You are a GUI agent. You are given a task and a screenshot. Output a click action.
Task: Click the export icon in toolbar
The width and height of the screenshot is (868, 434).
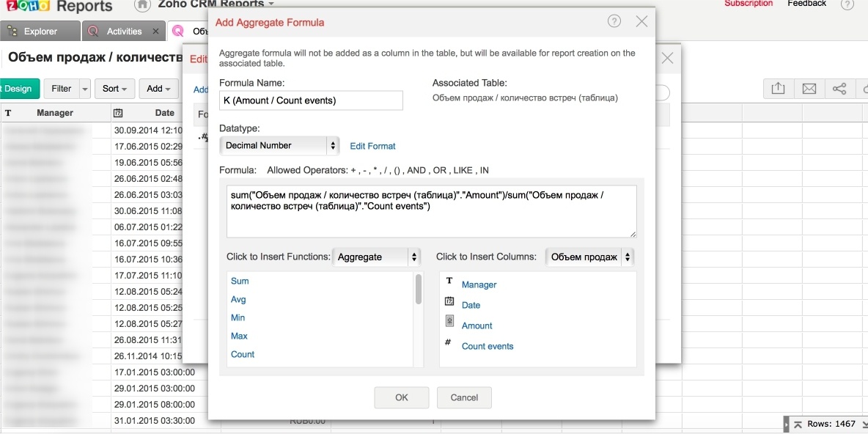(778, 89)
